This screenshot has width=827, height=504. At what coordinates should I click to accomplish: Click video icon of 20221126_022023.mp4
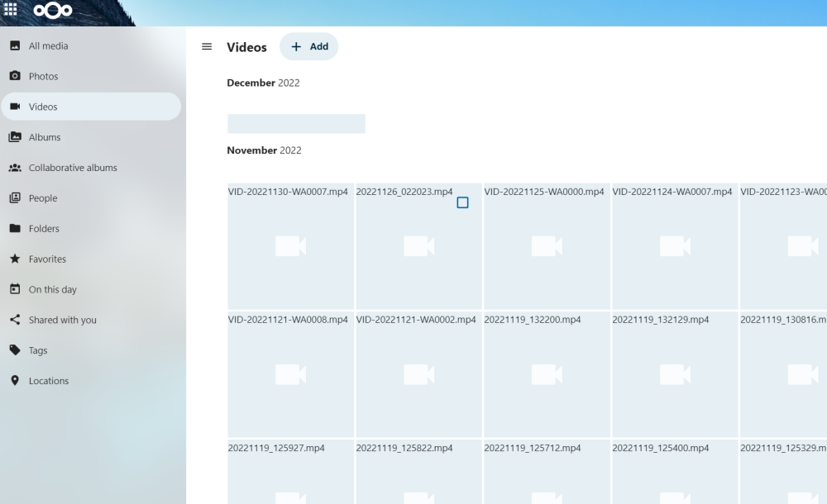[418, 246]
